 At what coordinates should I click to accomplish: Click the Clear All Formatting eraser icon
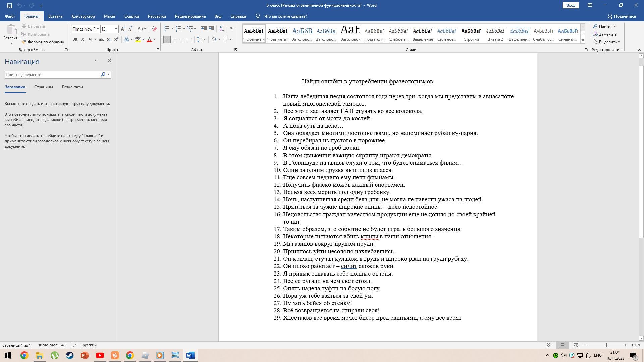tap(154, 29)
